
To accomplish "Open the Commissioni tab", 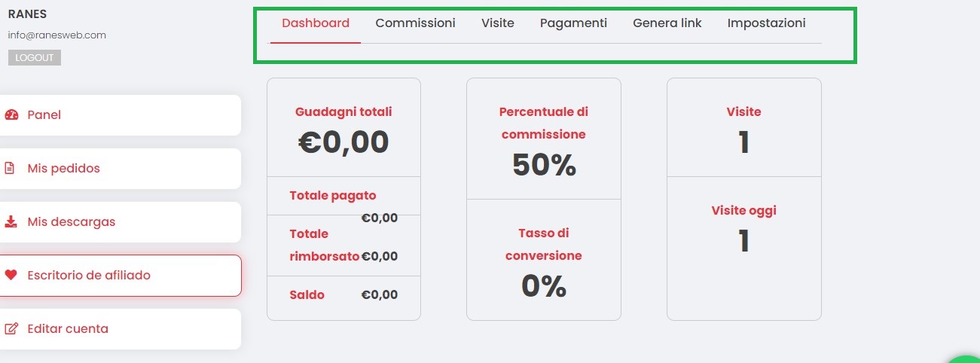I will pyautogui.click(x=415, y=23).
